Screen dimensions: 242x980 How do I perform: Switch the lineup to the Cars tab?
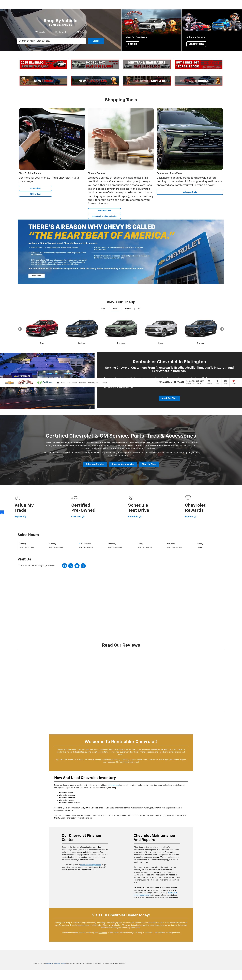tap(103, 309)
